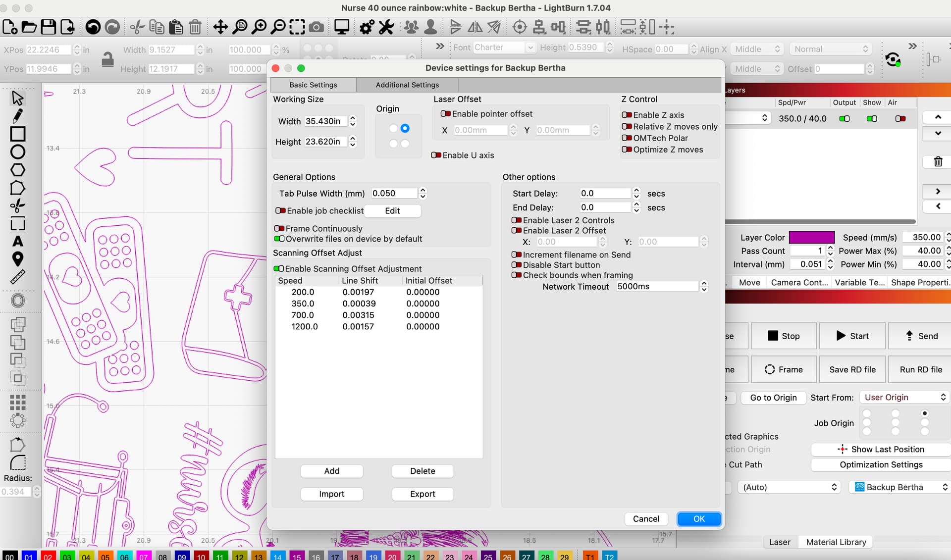Image resolution: width=951 pixels, height=560 pixels.
Task: Click the Undo arrow icon
Action: click(93, 27)
